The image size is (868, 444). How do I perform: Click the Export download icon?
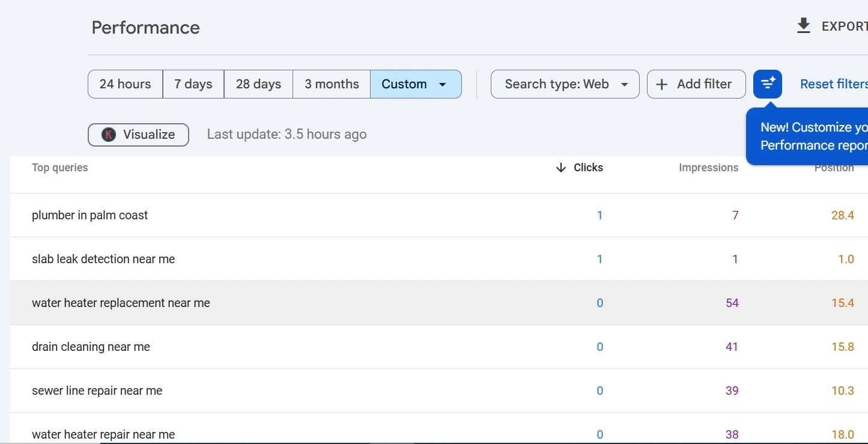(804, 26)
